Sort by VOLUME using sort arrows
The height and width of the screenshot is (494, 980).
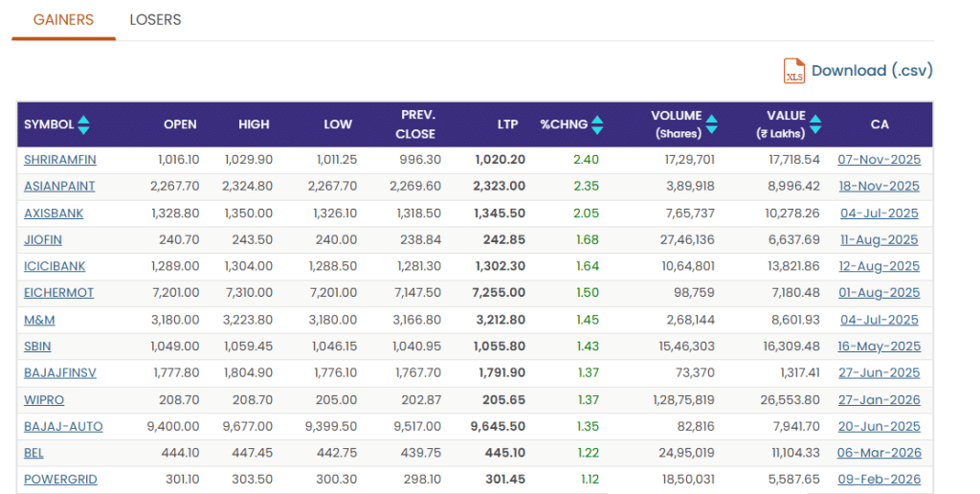tap(711, 124)
